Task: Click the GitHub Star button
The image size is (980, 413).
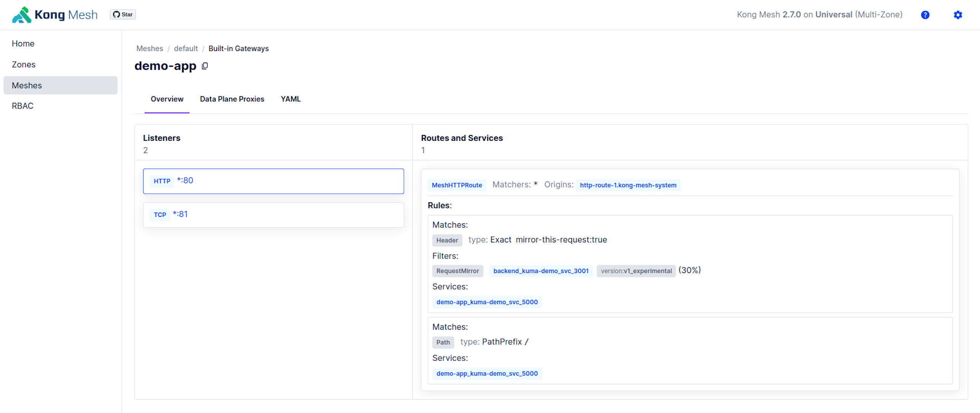Action: point(123,15)
